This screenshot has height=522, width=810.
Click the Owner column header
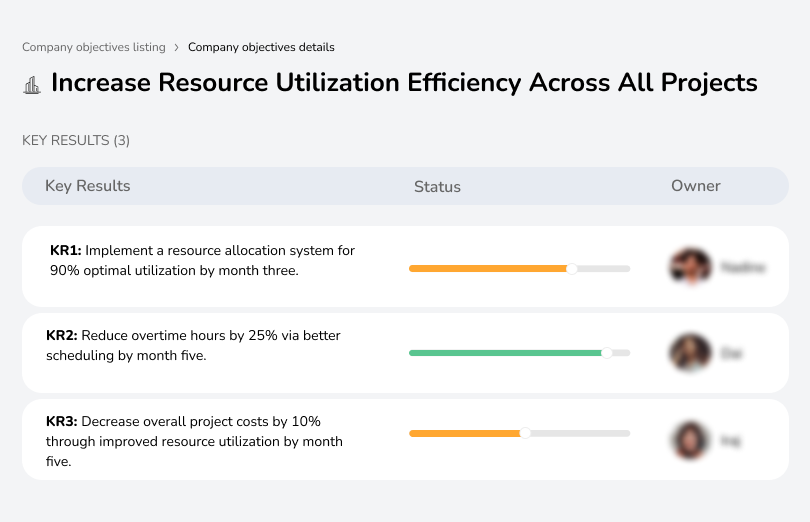[695, 186]
